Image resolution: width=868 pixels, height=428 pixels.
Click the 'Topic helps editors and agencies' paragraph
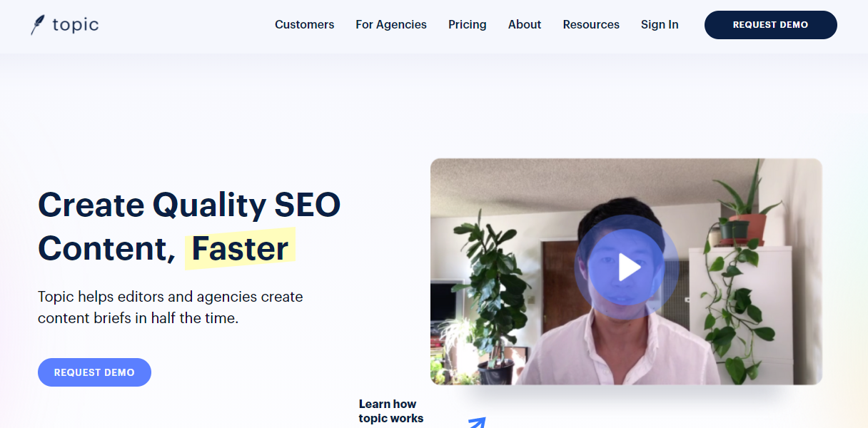[x=170, y=307]
